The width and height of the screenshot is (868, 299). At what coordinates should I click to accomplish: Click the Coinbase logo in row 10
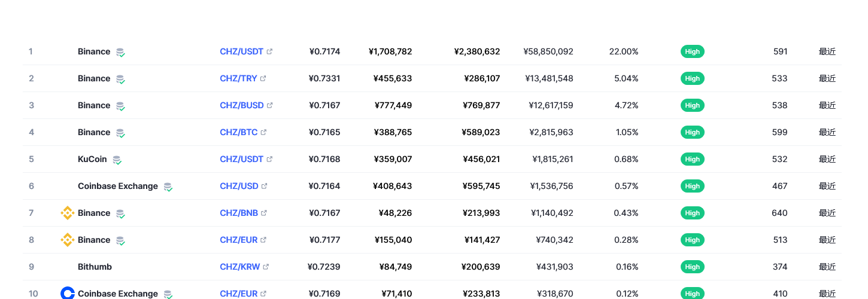(x=67, y=293)
